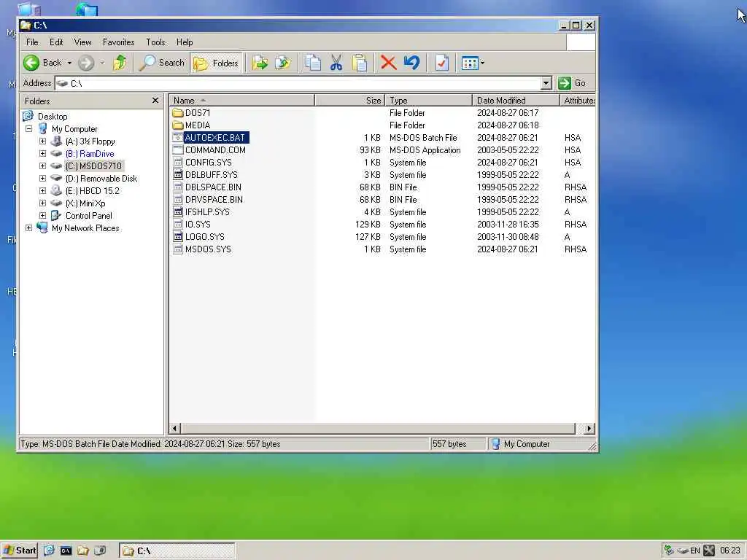Open the Help menu

[x=185, y=42]
